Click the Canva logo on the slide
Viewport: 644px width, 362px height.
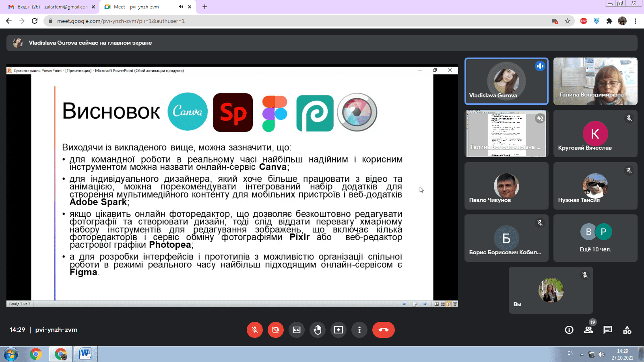pyautogui.click(x=188, y=111)
